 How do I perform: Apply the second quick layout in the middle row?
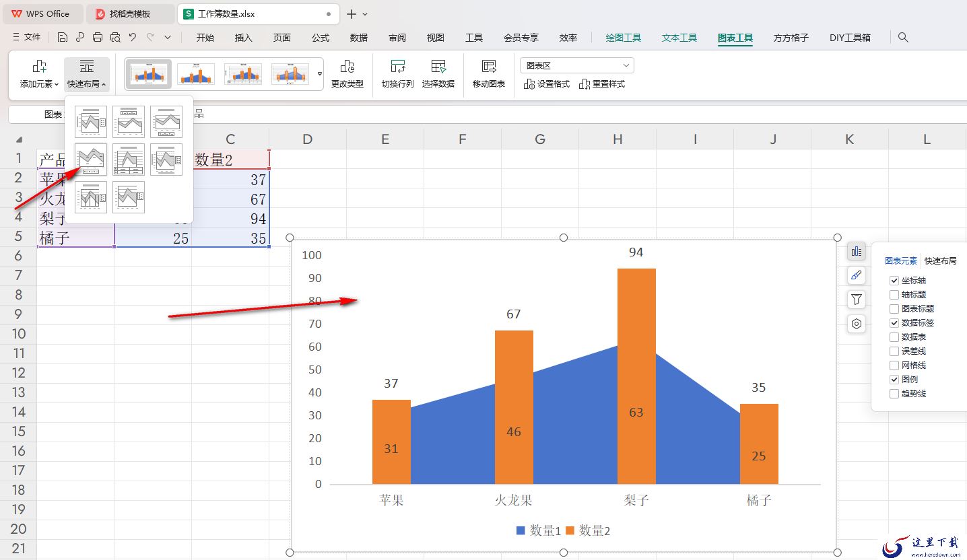point(129,160)
